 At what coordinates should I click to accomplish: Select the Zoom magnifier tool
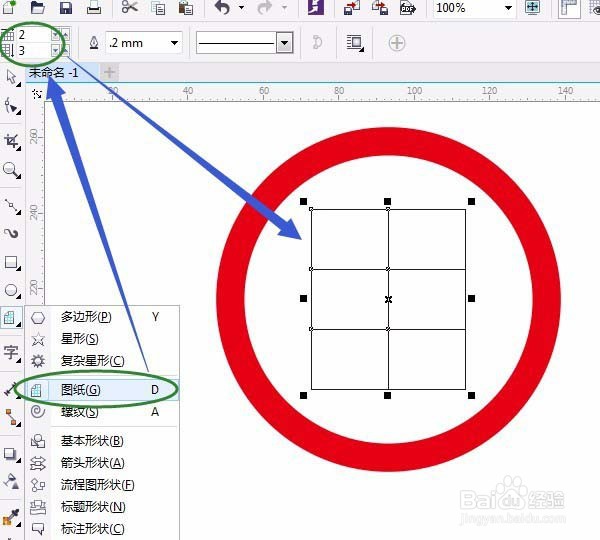[11, 170]
